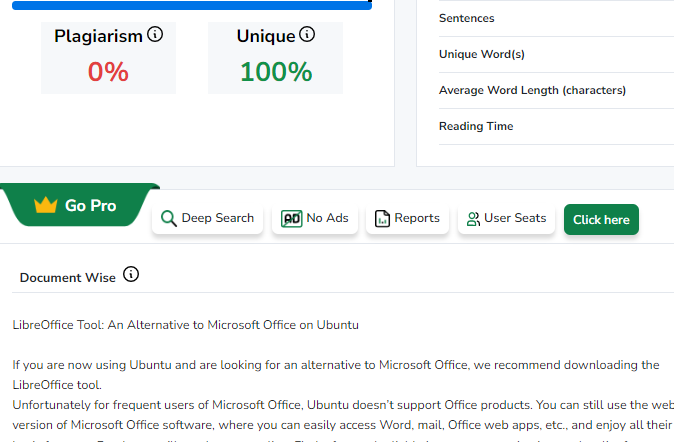Select the Deep Search feature card
The width and height of the screenshot is (674, 442).
[x=208, y=218]
